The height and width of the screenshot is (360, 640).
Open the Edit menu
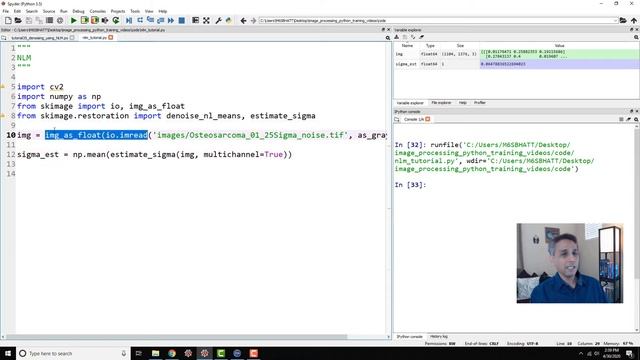(x=17, y=11)
